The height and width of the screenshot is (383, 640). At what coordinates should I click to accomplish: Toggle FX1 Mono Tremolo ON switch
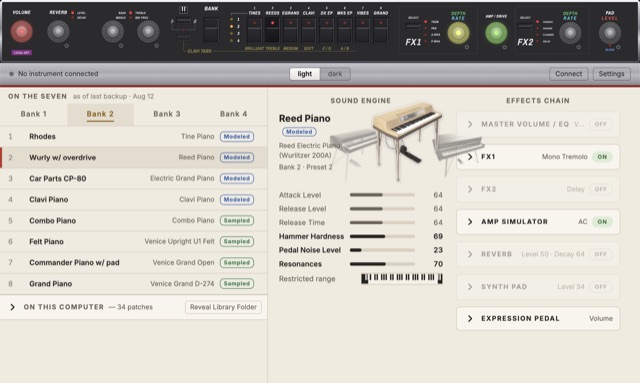point(602,157)
